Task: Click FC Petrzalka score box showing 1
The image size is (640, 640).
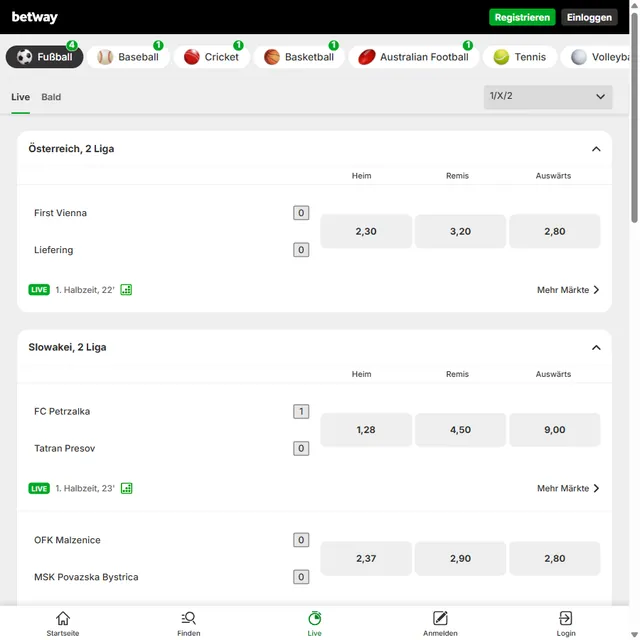Action: click(301, 411)
